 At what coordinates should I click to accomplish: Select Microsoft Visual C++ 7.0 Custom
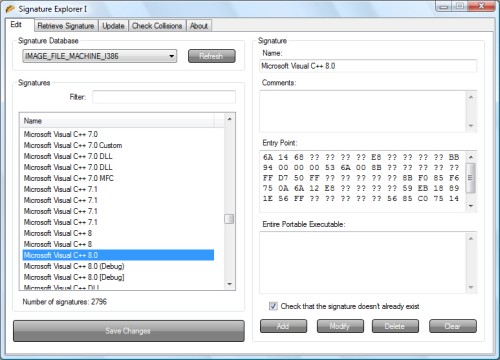pos(118,145)
